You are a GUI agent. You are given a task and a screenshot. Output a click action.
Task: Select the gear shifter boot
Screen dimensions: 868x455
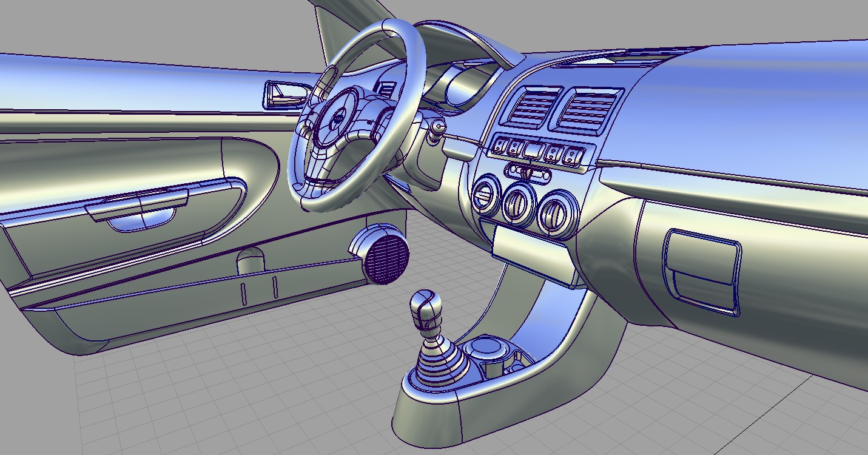pos(437,359)
